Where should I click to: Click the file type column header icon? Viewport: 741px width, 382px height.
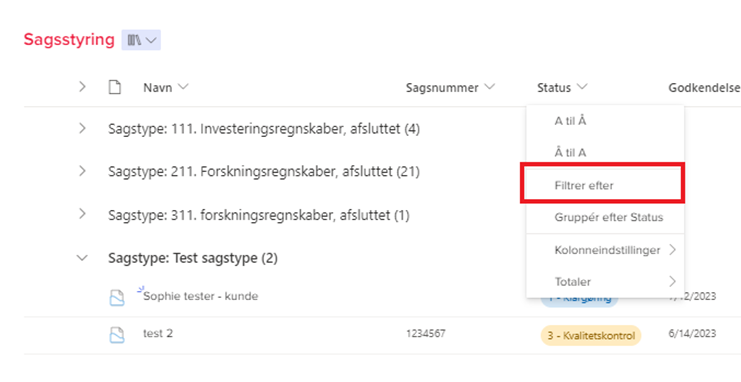(x=115, y=87)
